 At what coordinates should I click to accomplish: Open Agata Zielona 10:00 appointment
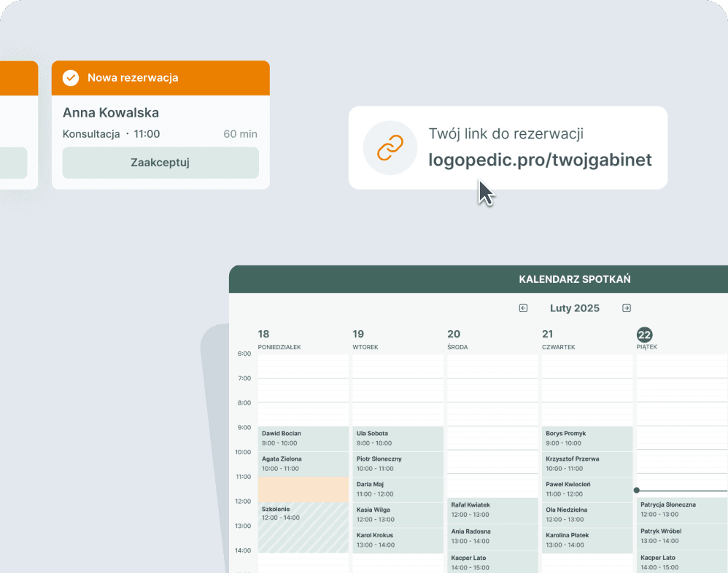303,464
